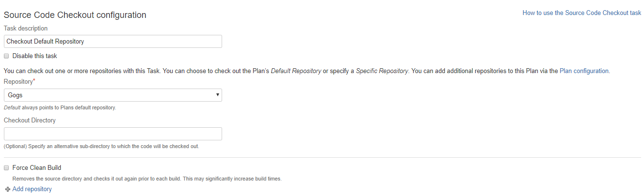Click the Add repository link

click(32, 189)
